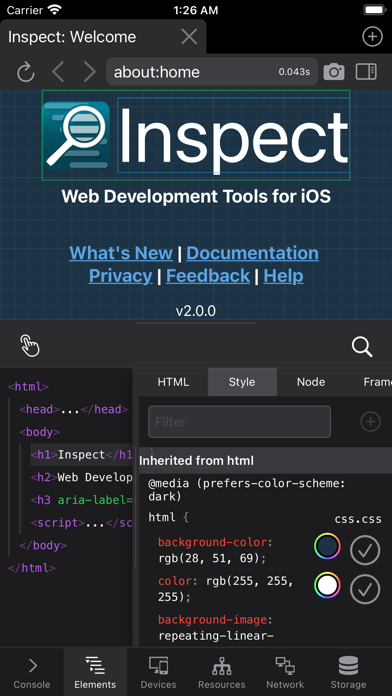Reload the page with the refresh icon
The image size is (392, 696).
tap(26, 72)
